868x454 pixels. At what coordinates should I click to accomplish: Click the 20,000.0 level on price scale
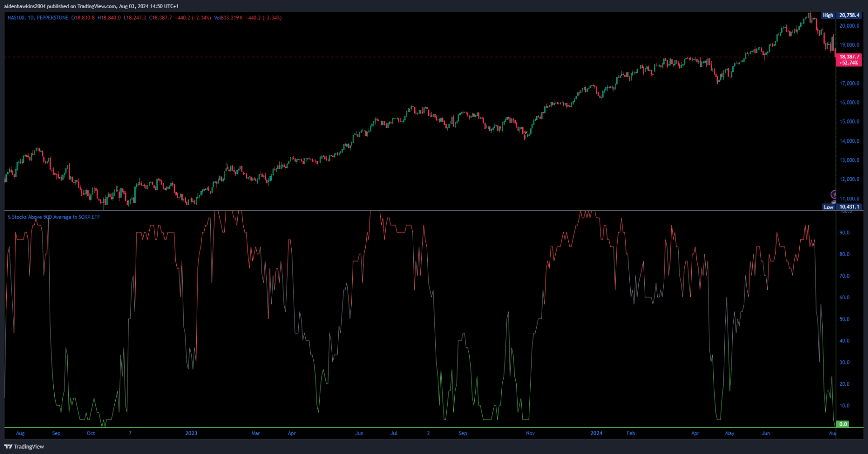coord(849,26)
